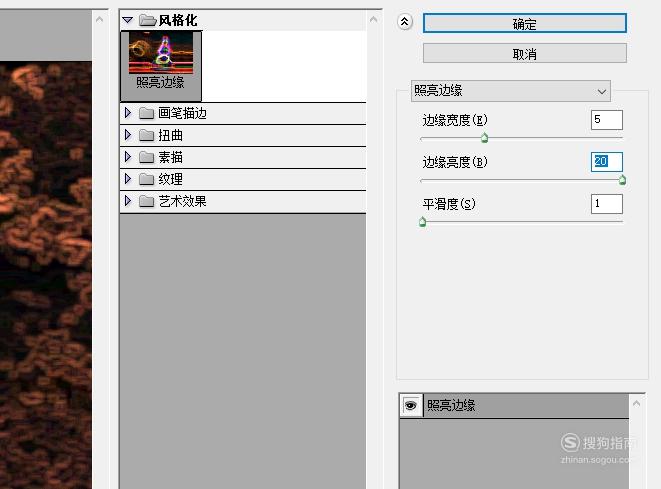Click the 边缘亮度 value field
The width and height of the screenshot is (661, 489).
coord(607,162)
